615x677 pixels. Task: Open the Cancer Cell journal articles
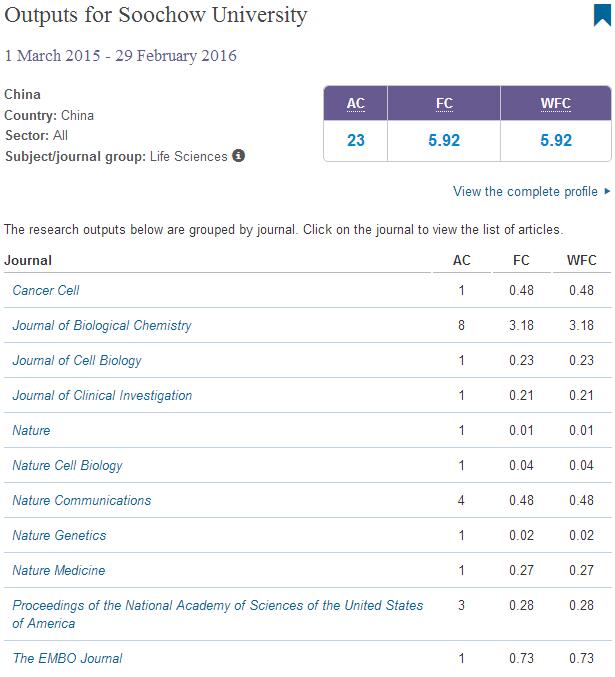[x=46, y=290]
